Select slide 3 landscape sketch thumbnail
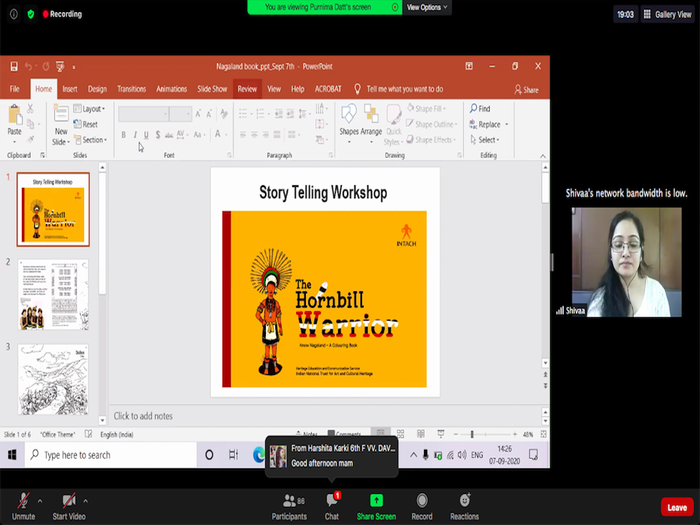Image resolution: width=700 pixels, height=525 pixels. tap(53, 379)
